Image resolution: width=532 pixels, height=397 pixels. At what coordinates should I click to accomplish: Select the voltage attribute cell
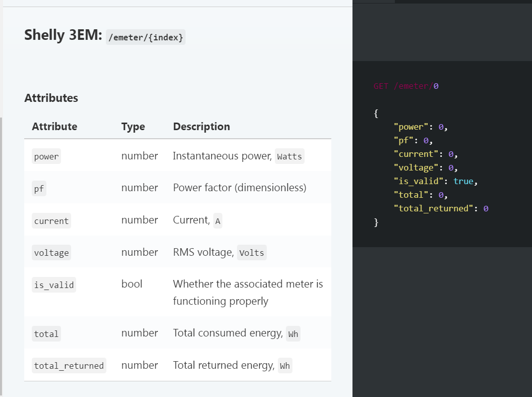click(51, 252)
